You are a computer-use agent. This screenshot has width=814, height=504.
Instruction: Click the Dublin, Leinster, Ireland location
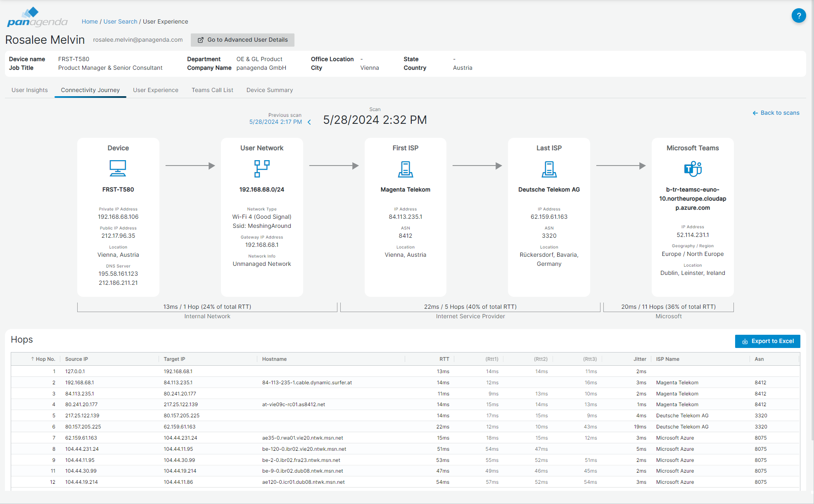click(693, 273)
